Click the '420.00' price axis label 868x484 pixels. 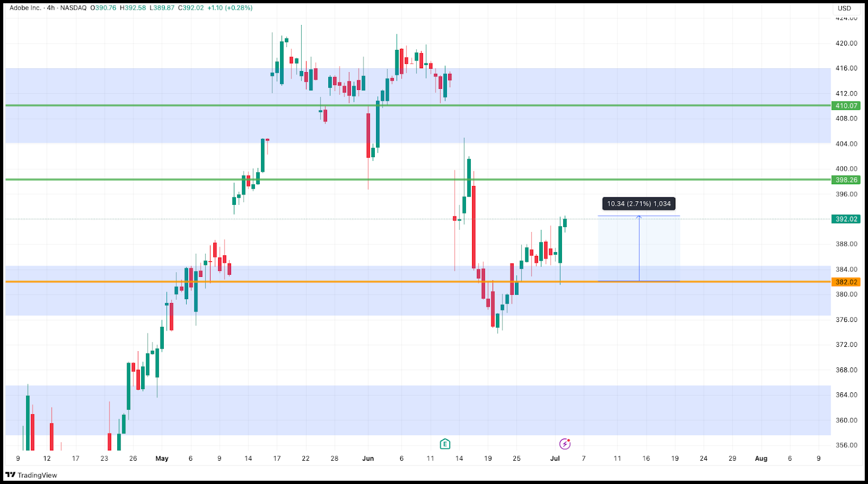point(846,43)
